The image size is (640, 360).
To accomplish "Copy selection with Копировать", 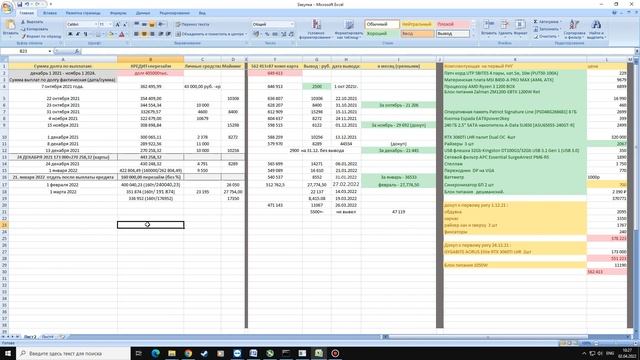I will (x=34, y=29).
